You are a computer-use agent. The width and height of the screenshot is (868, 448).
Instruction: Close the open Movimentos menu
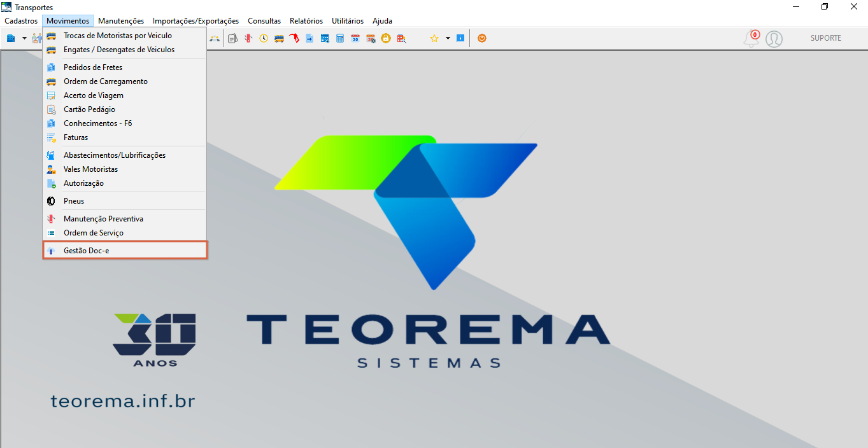click(68, 21)
